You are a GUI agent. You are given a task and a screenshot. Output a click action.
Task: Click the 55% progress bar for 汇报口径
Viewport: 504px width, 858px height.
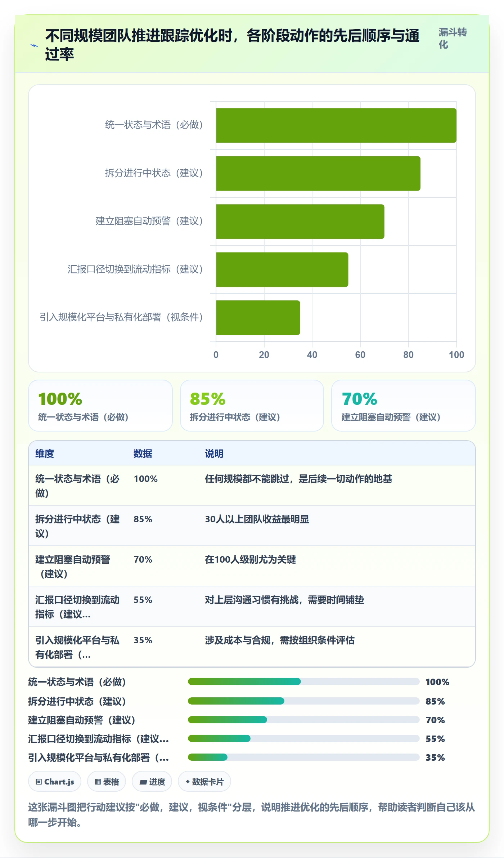point(303,738)
